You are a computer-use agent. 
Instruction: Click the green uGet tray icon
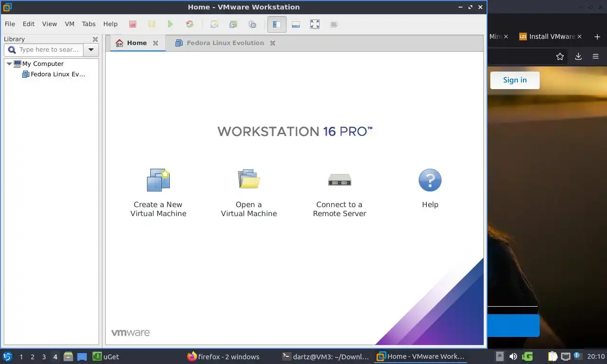point(527,356)
